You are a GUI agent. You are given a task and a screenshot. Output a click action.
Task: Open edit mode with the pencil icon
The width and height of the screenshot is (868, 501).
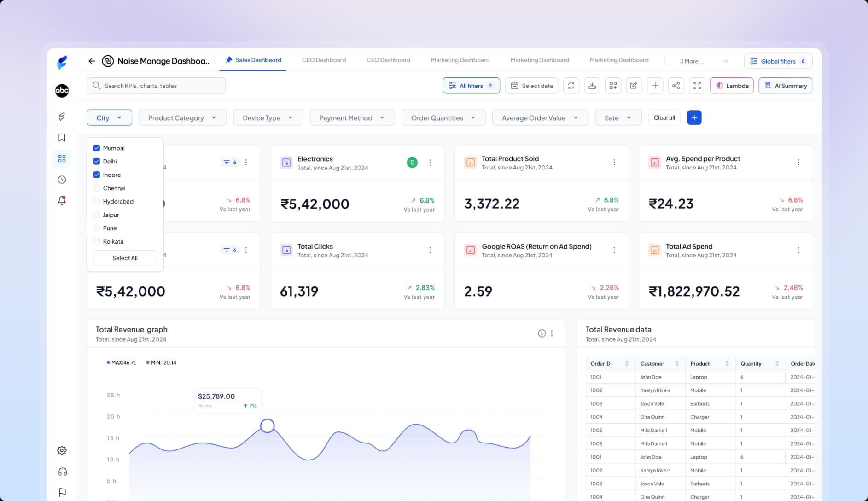[x=634, y=85]
